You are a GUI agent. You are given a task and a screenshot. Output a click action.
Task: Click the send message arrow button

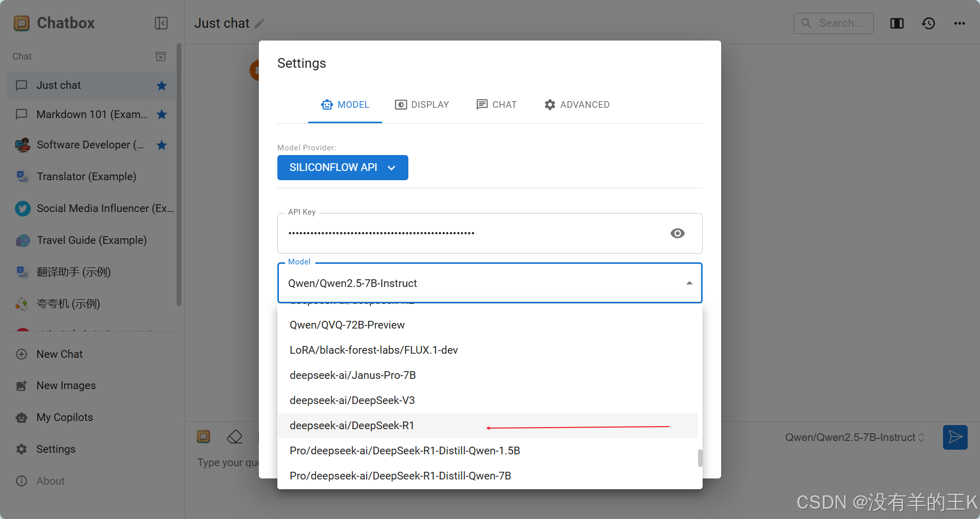[955, 437]
